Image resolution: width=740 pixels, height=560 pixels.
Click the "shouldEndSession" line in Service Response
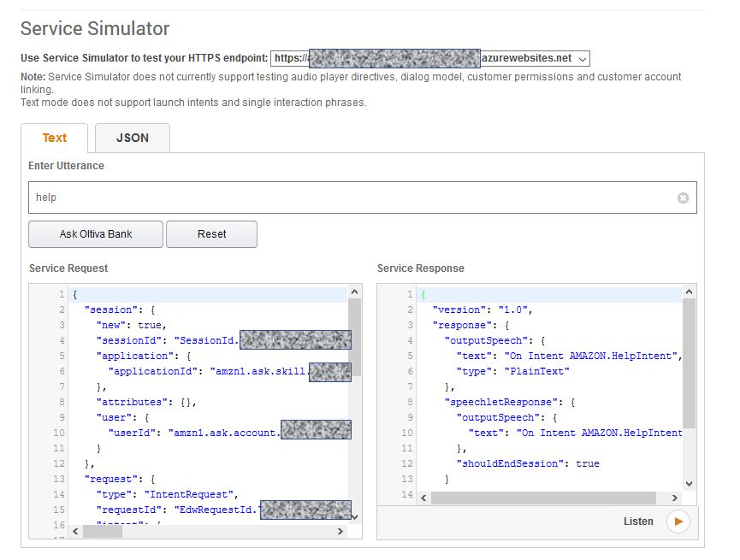(527, 463)
